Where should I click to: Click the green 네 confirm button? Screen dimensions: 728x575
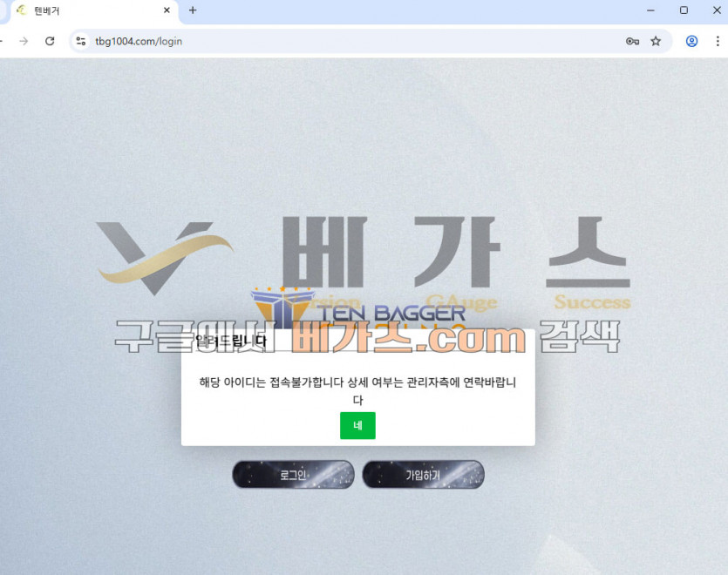point(357,425)
